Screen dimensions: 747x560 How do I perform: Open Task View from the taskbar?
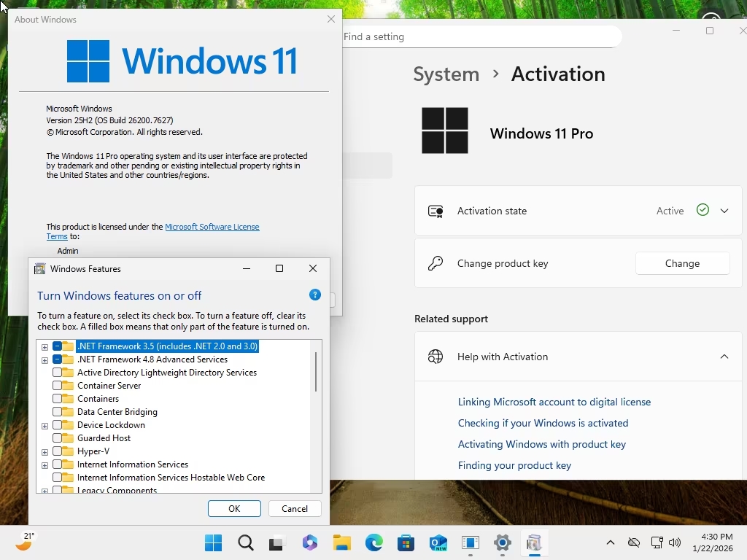coord(277,543)
